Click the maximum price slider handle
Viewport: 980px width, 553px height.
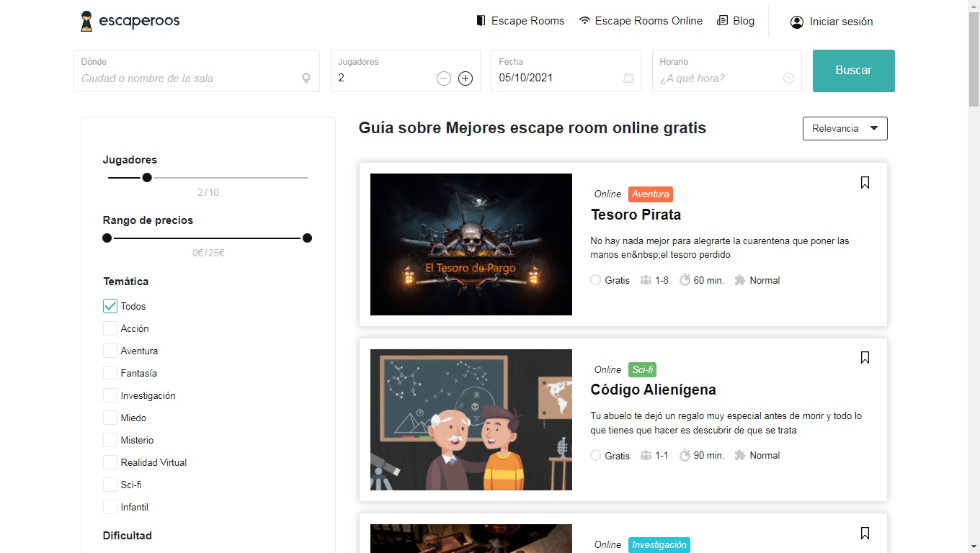pos(307,238)
